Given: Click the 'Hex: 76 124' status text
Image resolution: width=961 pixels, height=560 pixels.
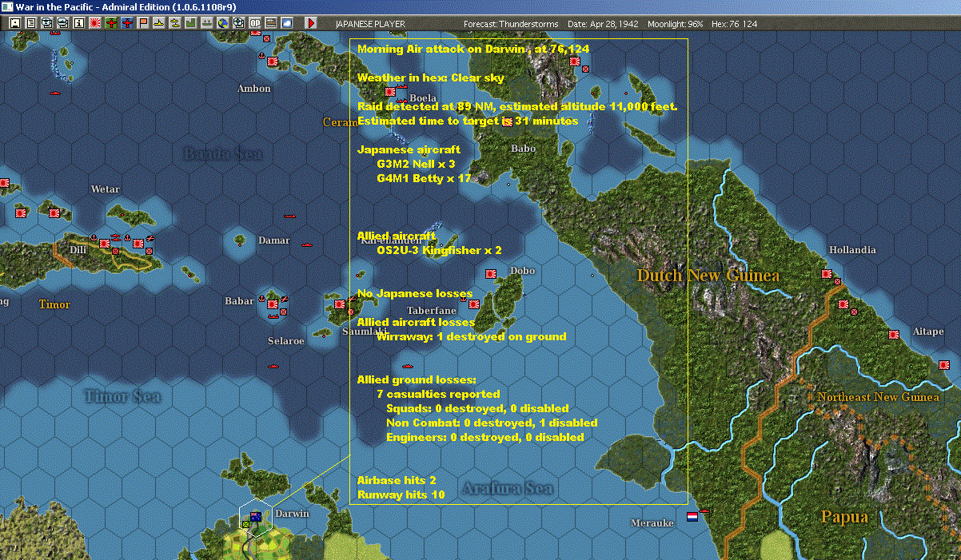Looking at the screenshot, I should coord(733,24).
